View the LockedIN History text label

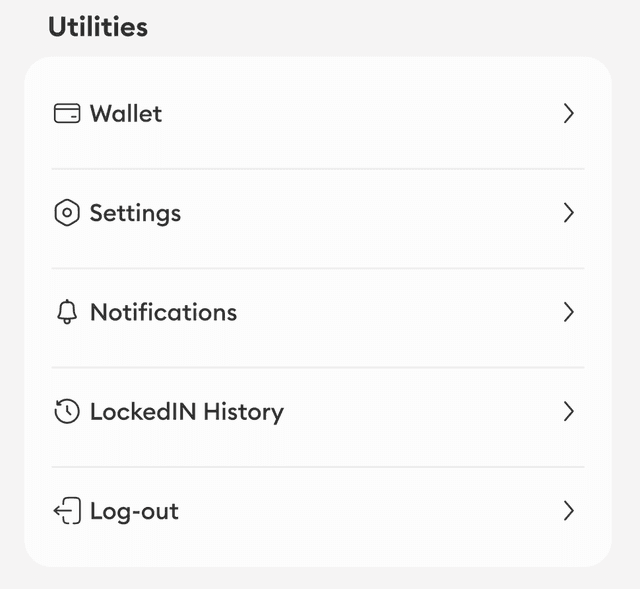(x=187, y=411)
